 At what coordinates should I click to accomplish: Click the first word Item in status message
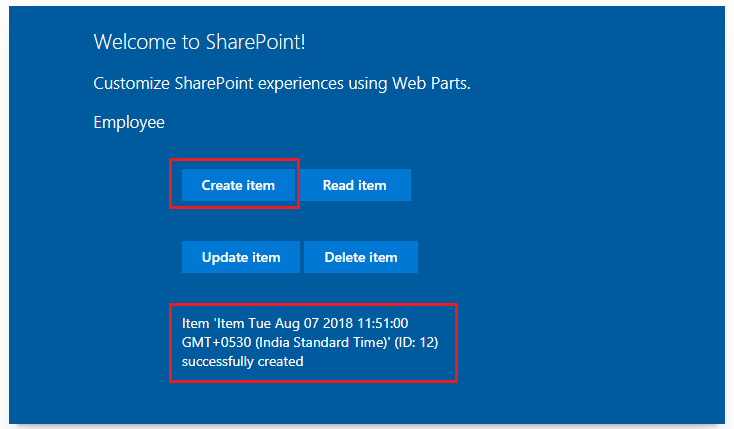(195, 323)
